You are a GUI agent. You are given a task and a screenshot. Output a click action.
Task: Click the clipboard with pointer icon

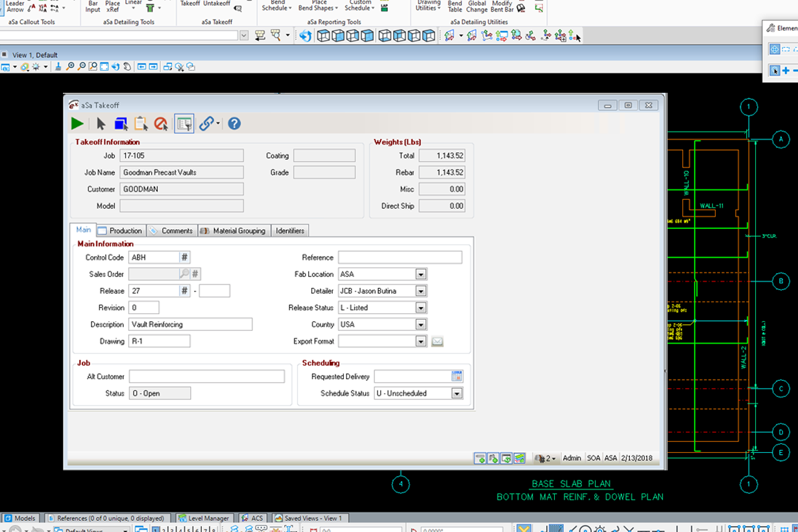click(x=141, y=123)
